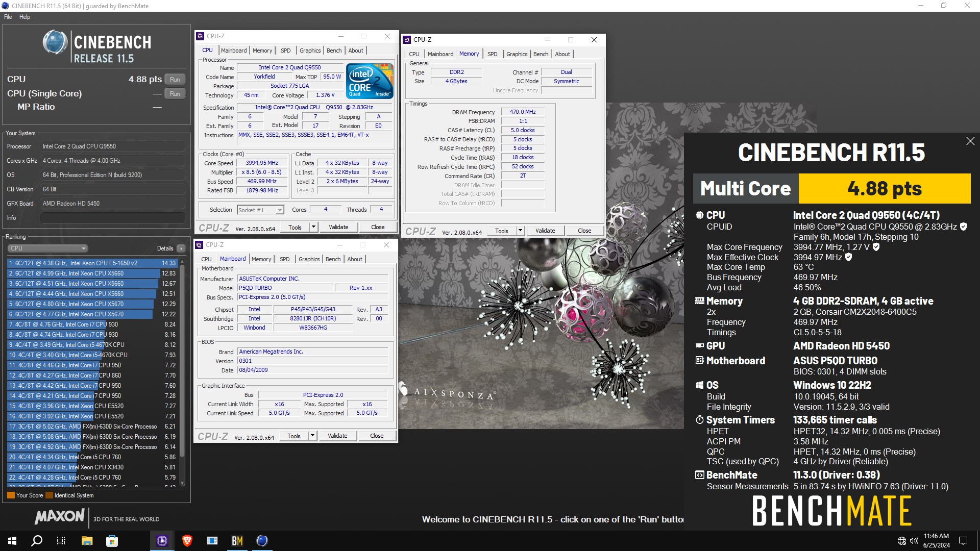Run the CPU Single Core benchmark

click(175, 94)
